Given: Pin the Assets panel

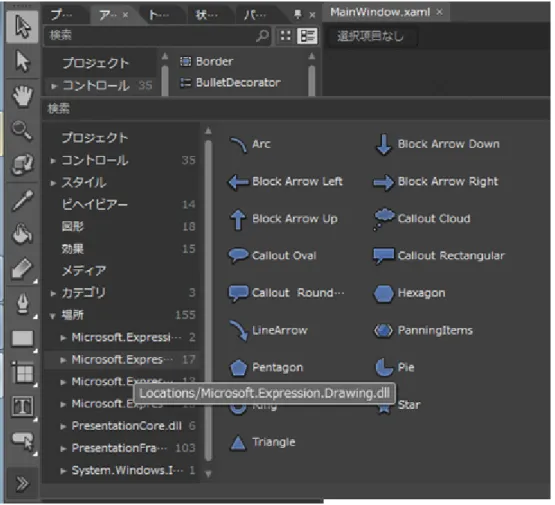Looking at the screenshot, I should pyautogui.click(x=298, y=15).
